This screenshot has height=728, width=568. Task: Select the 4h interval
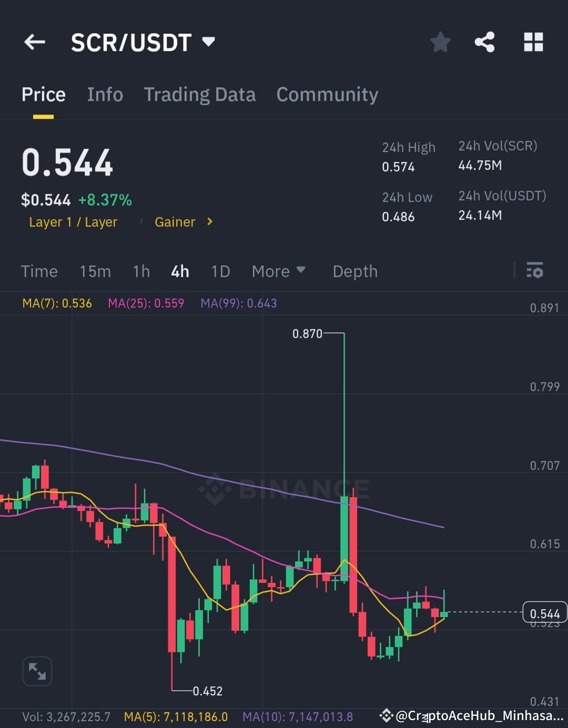pos(180,271)
